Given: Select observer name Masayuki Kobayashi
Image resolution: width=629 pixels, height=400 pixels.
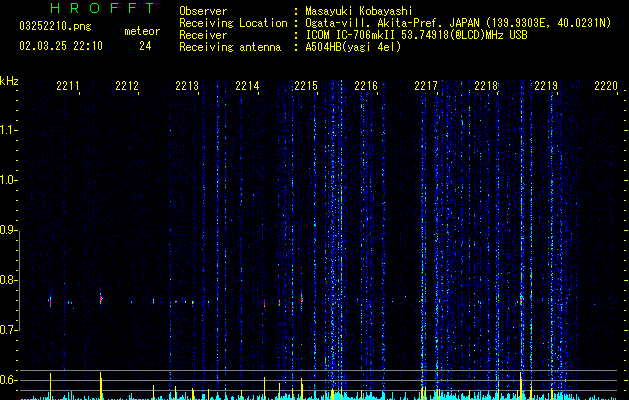Looking at the screenshot, I should click(x=359, y=11).
